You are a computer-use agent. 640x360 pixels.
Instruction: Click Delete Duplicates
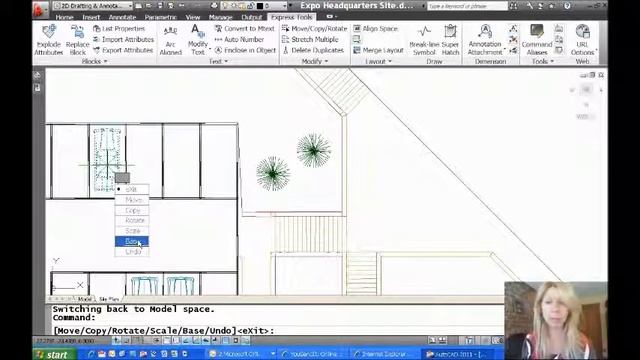click(313, 50)
